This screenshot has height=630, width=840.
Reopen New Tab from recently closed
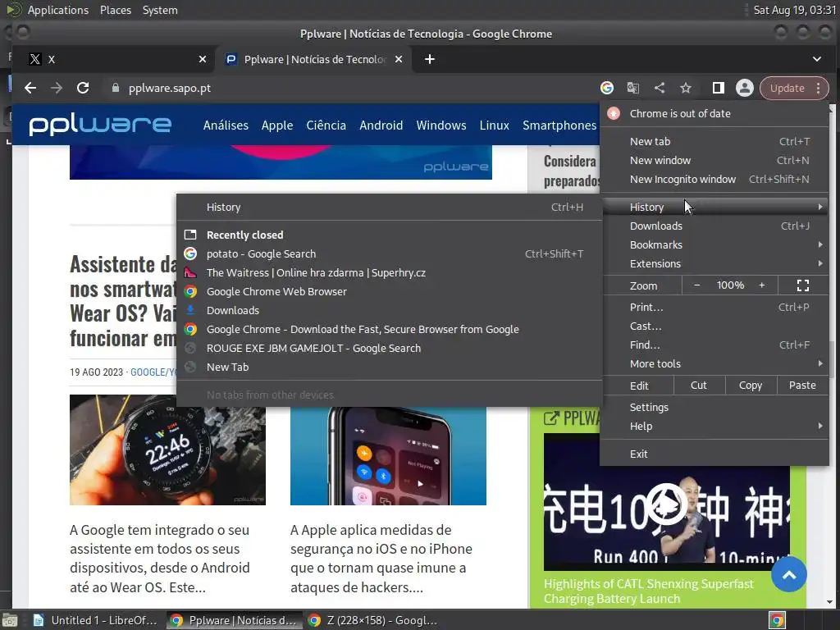pyautogui.click(x=389, y=367)
